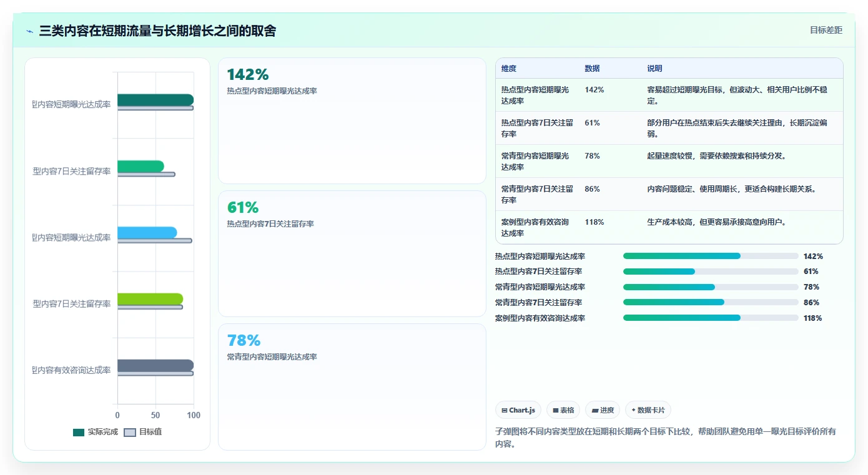
Task: Click the 118% label beside the progress bar
Action: point(813,318)
